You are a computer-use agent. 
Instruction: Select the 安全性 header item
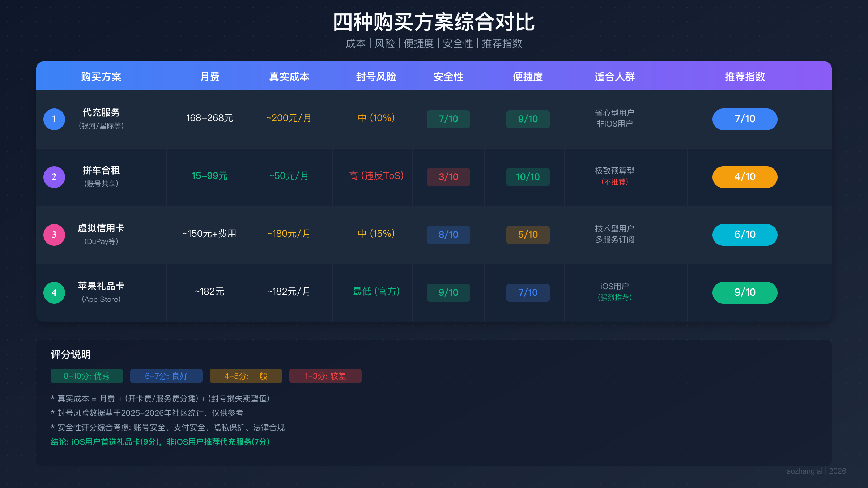(448, 76)
